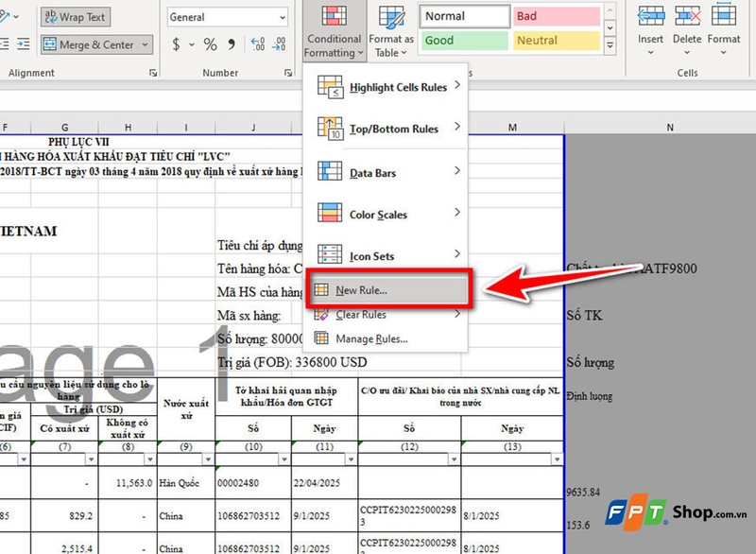The width and height of the screenshot is (756, 554).
Task: Select cell reading Trị giá (FOB): 336800 USD
Action: (x=292, y=362)
